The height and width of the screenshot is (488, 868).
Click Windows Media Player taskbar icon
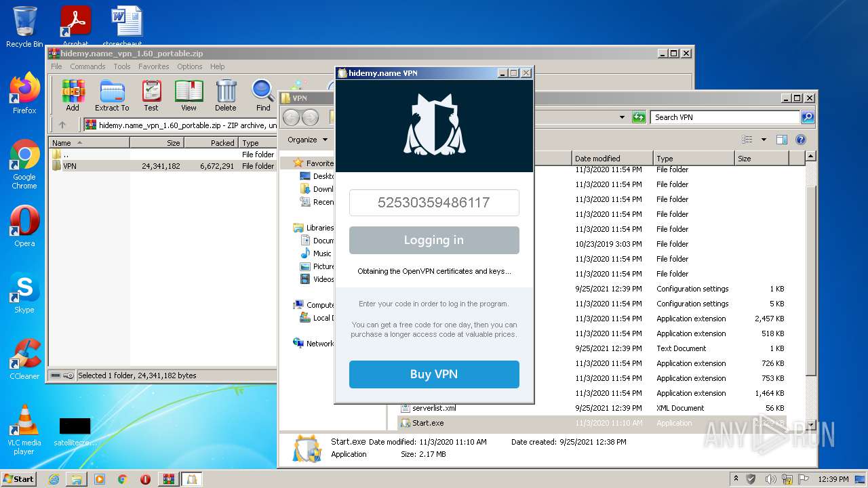[100, 479]
